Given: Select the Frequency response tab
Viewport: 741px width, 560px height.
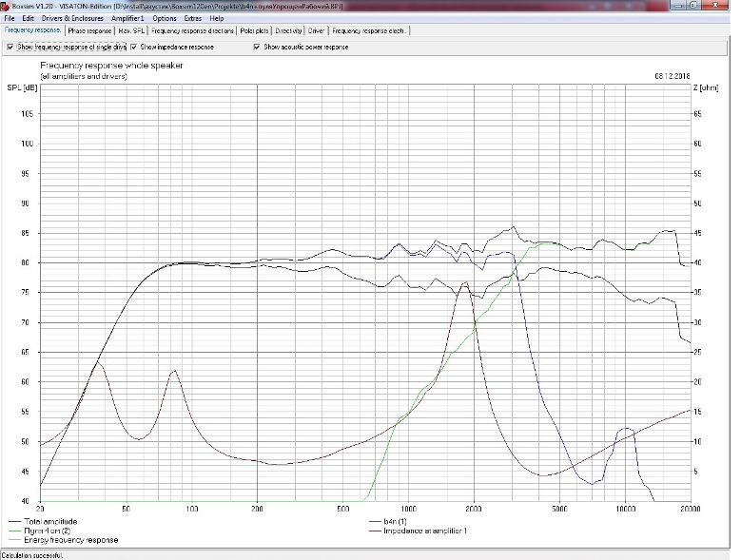Looking at the screenshot, I should [x=32, y=30].
